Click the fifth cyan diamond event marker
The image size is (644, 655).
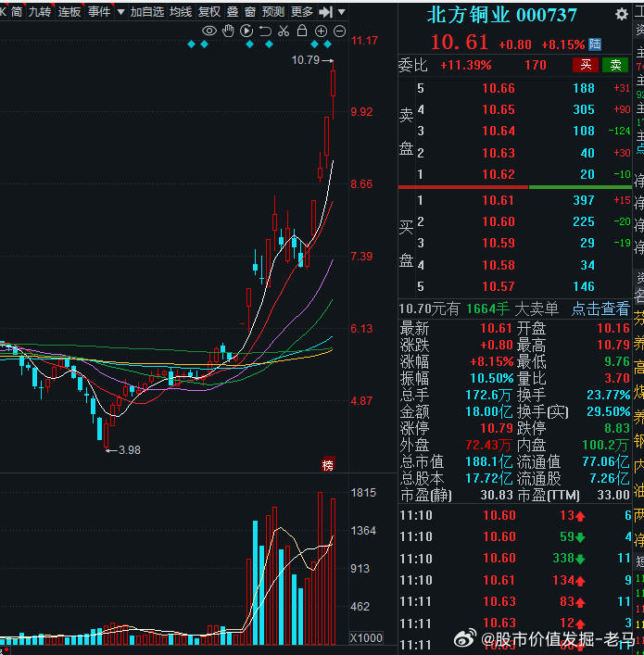[x=315, y=44]
